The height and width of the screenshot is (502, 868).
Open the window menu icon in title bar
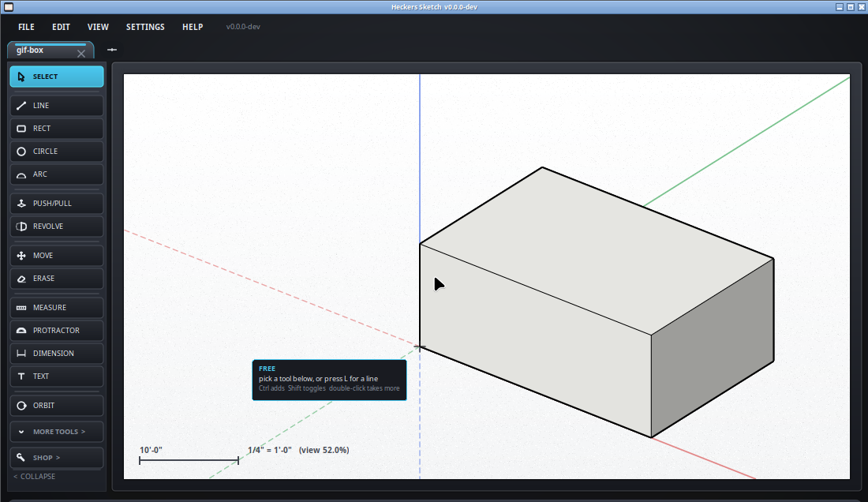tap(9, 6)
